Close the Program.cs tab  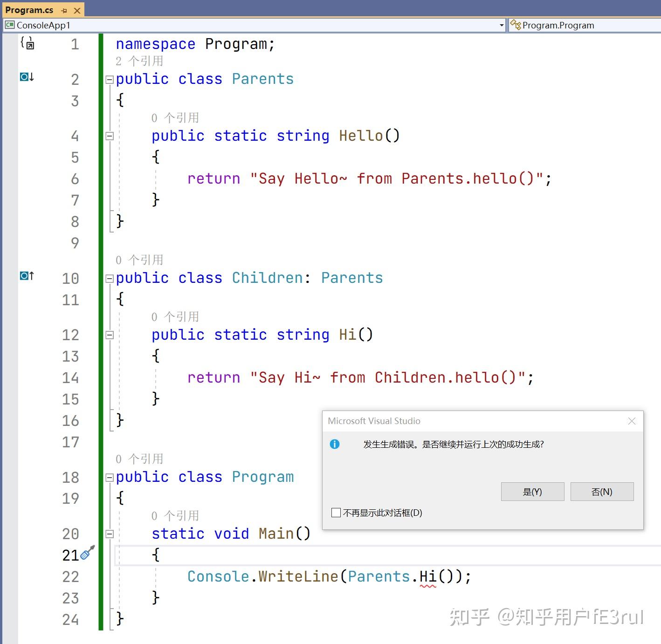point(77,10)
